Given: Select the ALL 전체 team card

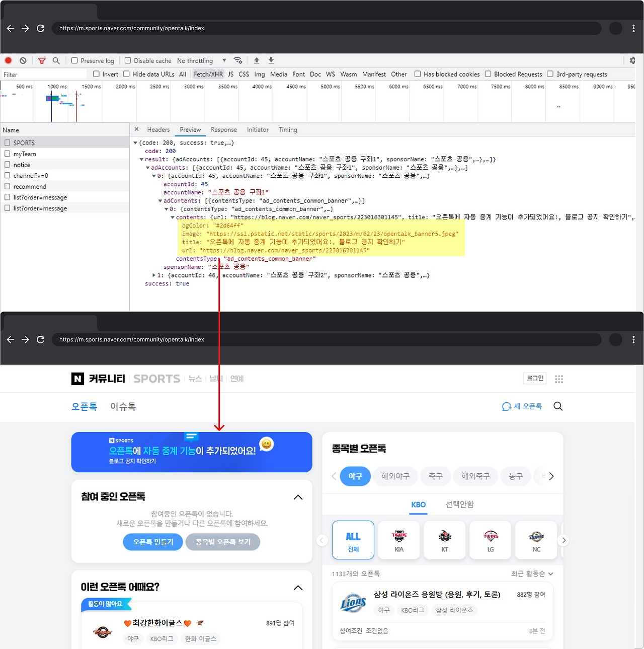Looking at the screenshot, I should tap(353, 540).
